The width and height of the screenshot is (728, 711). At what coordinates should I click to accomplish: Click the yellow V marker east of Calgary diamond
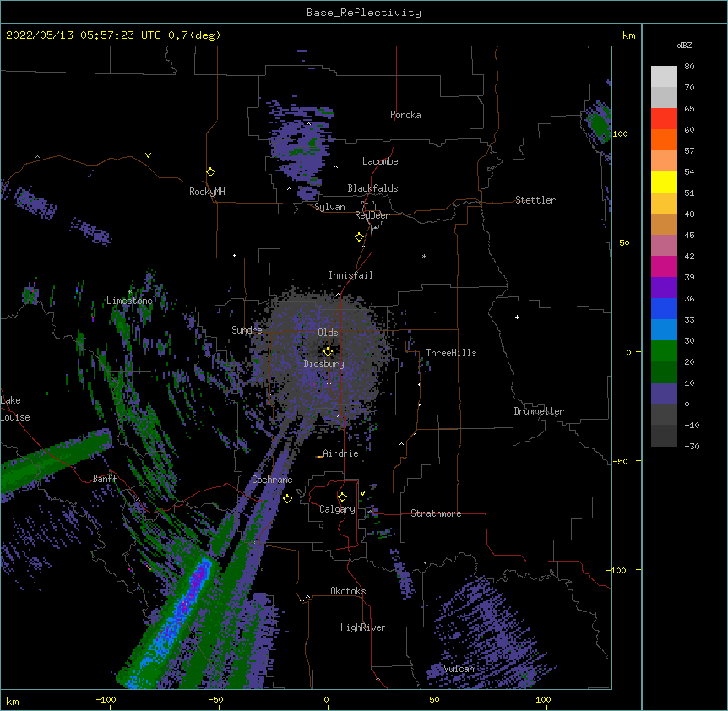coord(362,493)
